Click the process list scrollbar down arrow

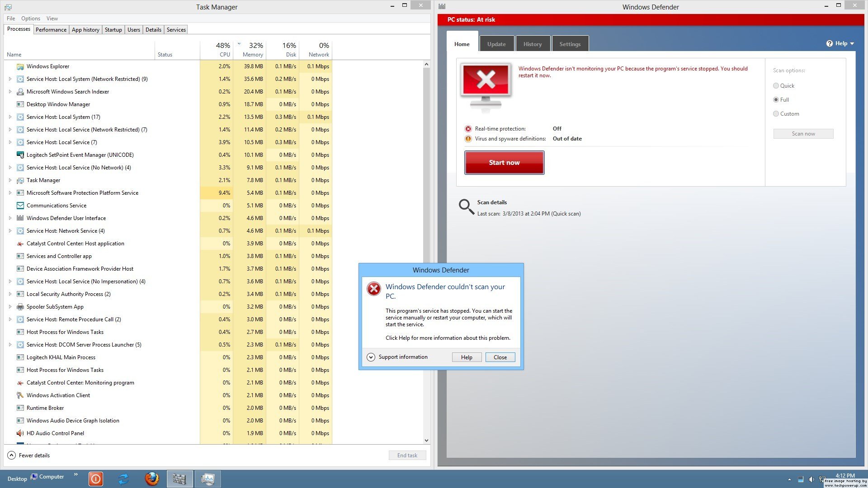pyautogui.click(x=426, y=441)
